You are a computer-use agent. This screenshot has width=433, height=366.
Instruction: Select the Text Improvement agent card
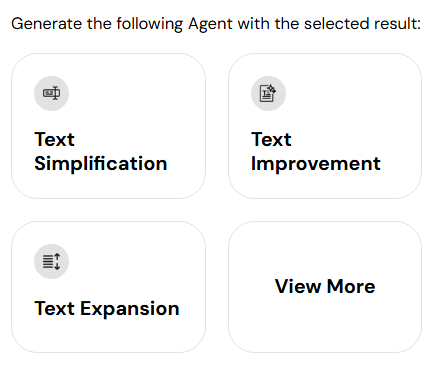tap(325, 126)
